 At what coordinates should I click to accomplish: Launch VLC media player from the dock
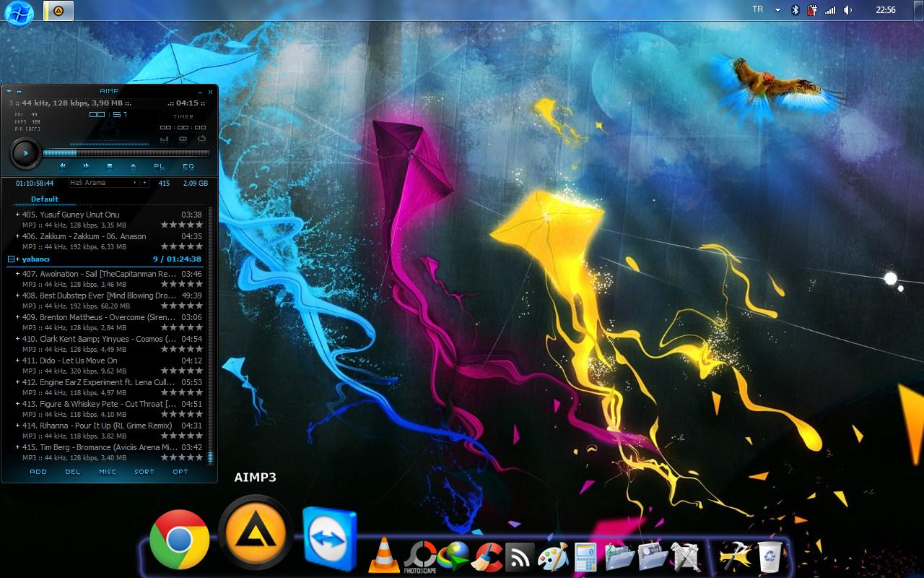[x=384, y=556]
